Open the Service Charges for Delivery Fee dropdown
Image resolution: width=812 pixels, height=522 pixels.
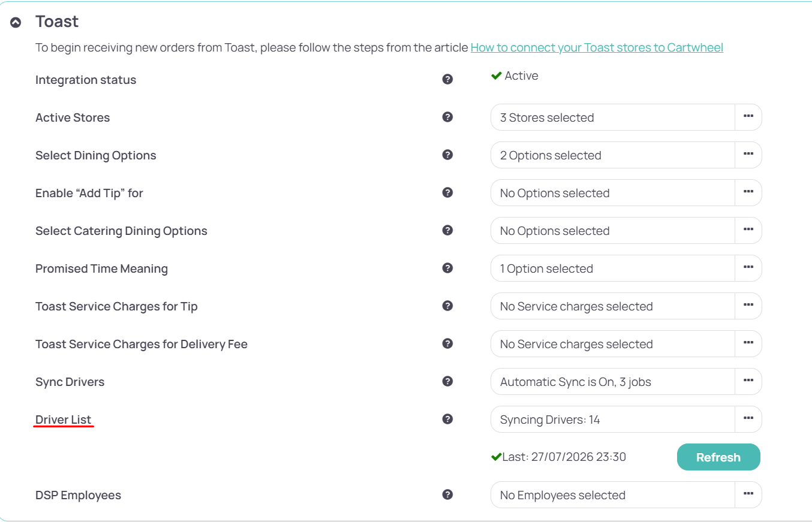[613, 343]
